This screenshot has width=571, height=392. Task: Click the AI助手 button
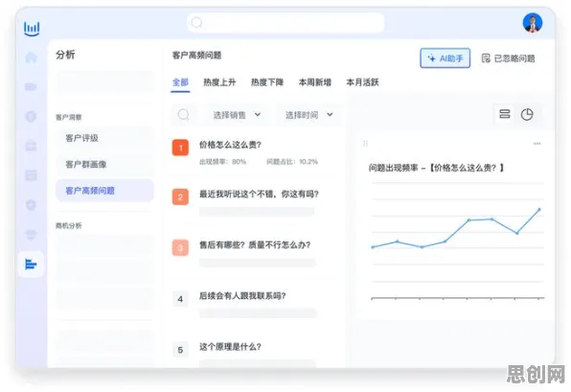point(445,58)
